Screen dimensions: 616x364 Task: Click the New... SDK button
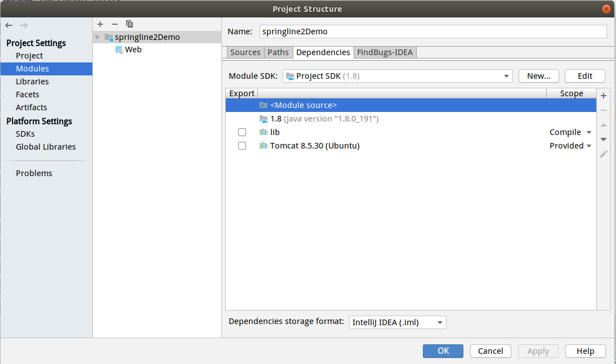[x=538, y=76]
